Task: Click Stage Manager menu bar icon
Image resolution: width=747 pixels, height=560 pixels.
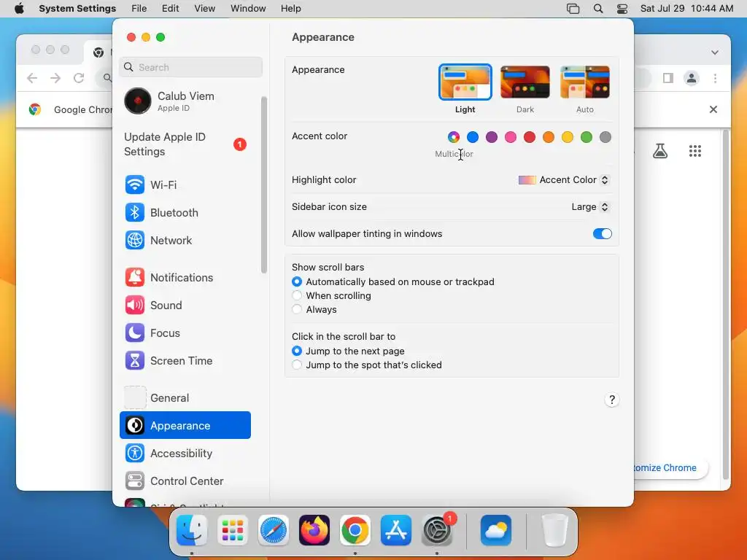Action: [573, 9]
